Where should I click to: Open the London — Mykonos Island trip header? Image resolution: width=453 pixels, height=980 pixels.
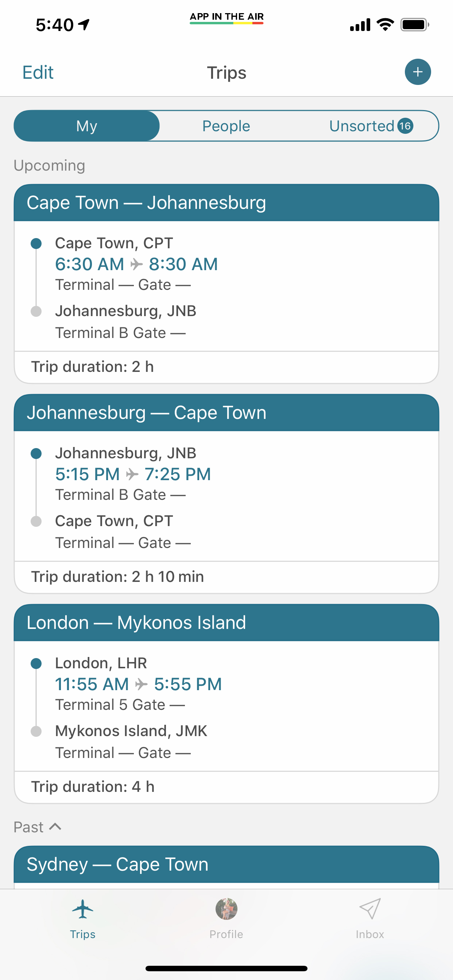(226, 623)
